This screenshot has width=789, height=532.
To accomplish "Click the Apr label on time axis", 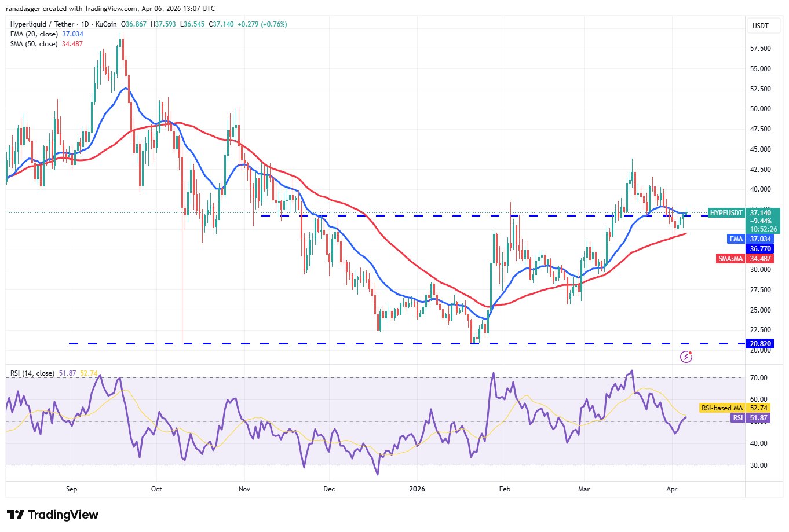I will point(671,489).
